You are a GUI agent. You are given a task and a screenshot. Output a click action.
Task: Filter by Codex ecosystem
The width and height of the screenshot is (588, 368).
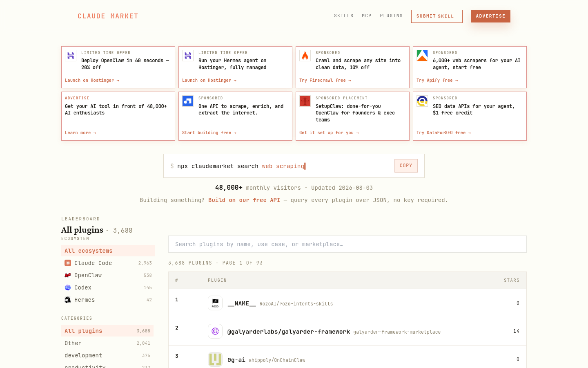(108, 287)
